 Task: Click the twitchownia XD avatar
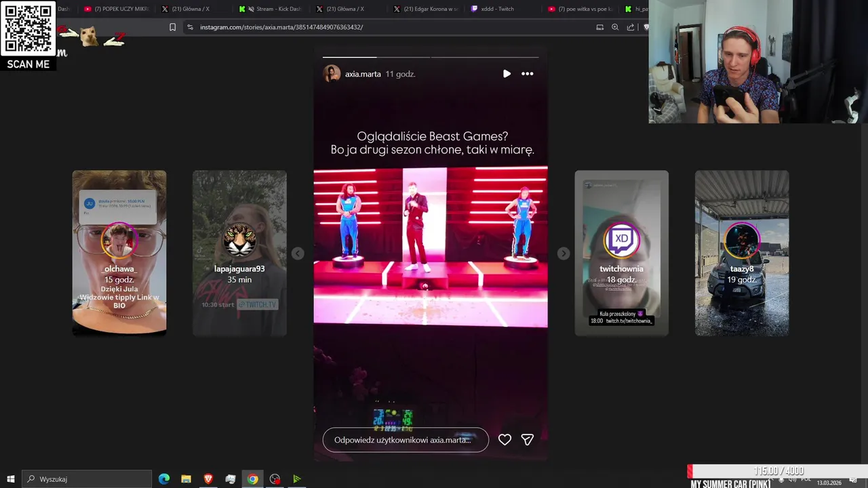[x=621, y=241]
